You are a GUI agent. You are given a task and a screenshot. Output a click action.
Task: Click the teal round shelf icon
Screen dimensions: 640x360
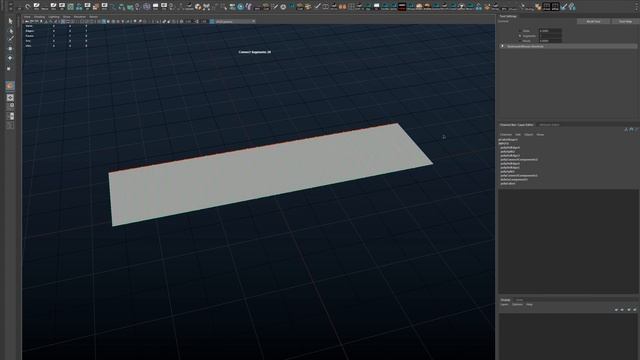pos(240,7)
